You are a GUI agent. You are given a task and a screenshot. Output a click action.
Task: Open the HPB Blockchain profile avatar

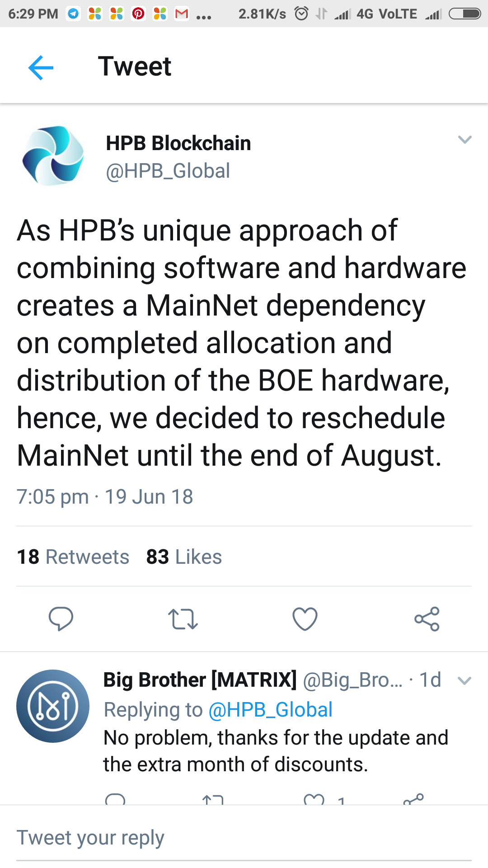point(53,156)
